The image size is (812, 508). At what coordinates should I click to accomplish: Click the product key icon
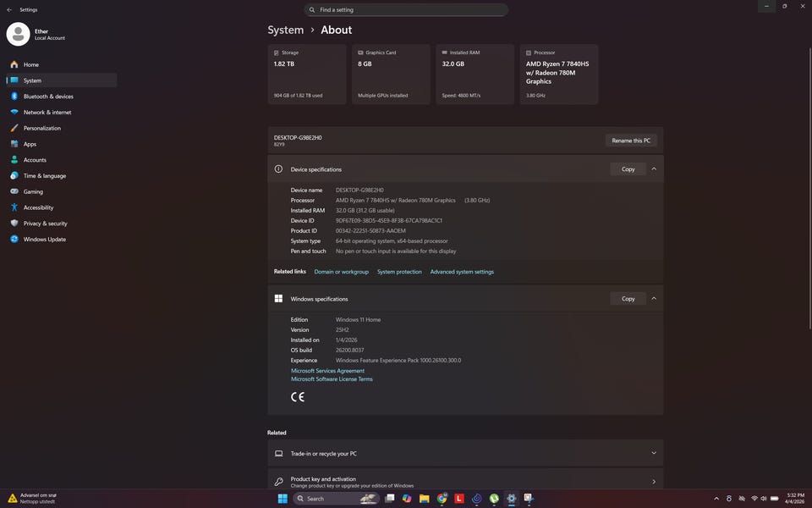278,482
